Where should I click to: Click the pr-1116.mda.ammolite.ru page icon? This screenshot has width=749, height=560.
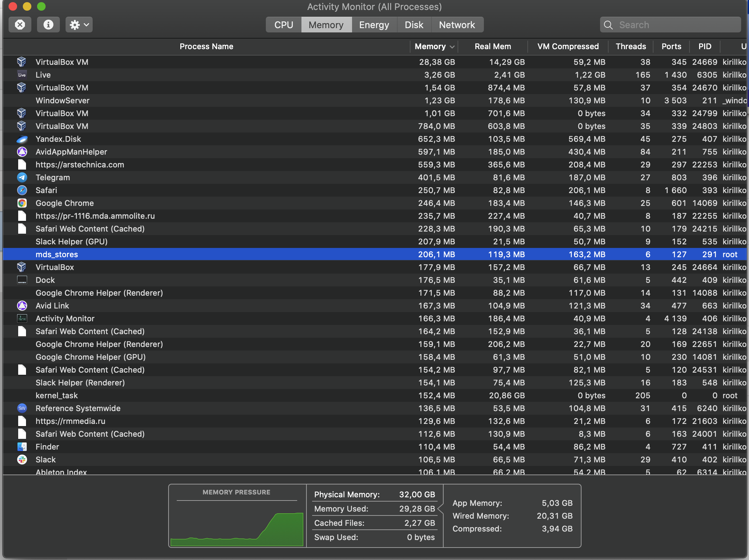(x=22, y=216)
